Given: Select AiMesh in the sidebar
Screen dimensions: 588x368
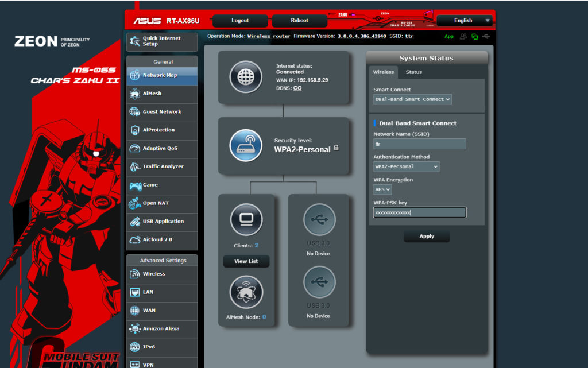Looking at the screenshot, I should pos(161,94).
